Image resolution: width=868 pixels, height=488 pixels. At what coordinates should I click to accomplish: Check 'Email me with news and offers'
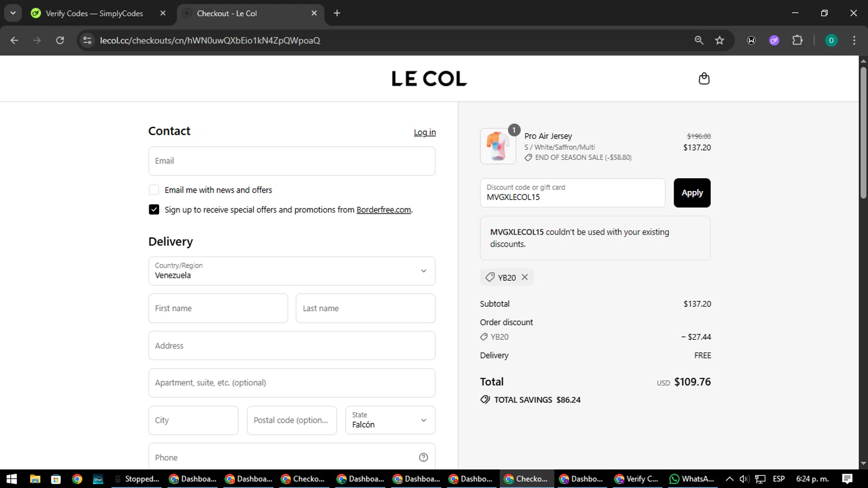[x=154, y=190]
